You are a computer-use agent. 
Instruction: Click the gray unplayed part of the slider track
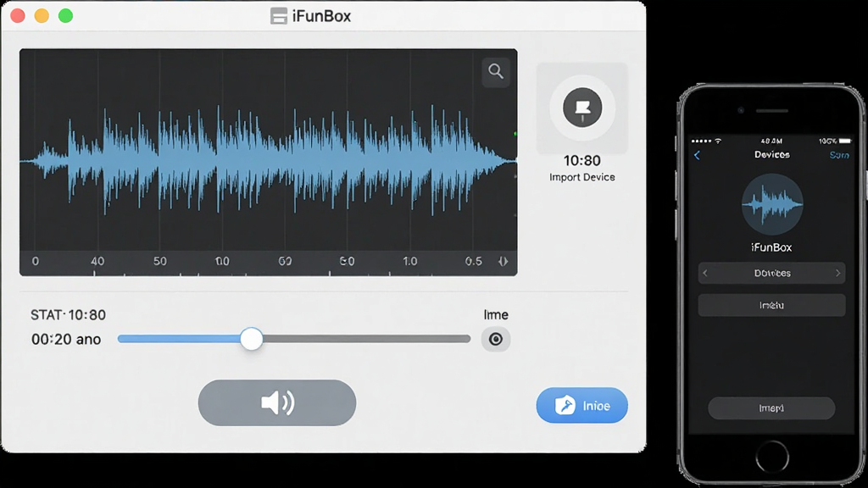pos(366,339)
